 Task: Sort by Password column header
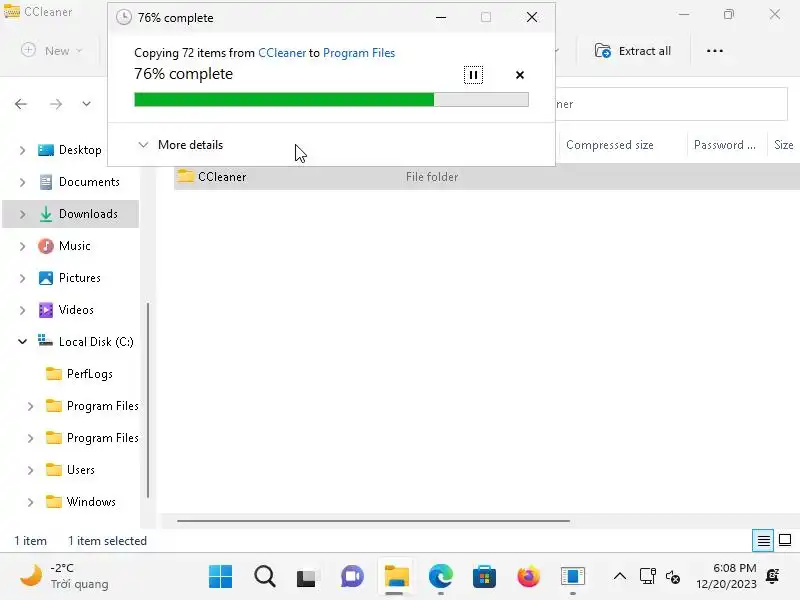pyautogui.click(x=724, y=145)
